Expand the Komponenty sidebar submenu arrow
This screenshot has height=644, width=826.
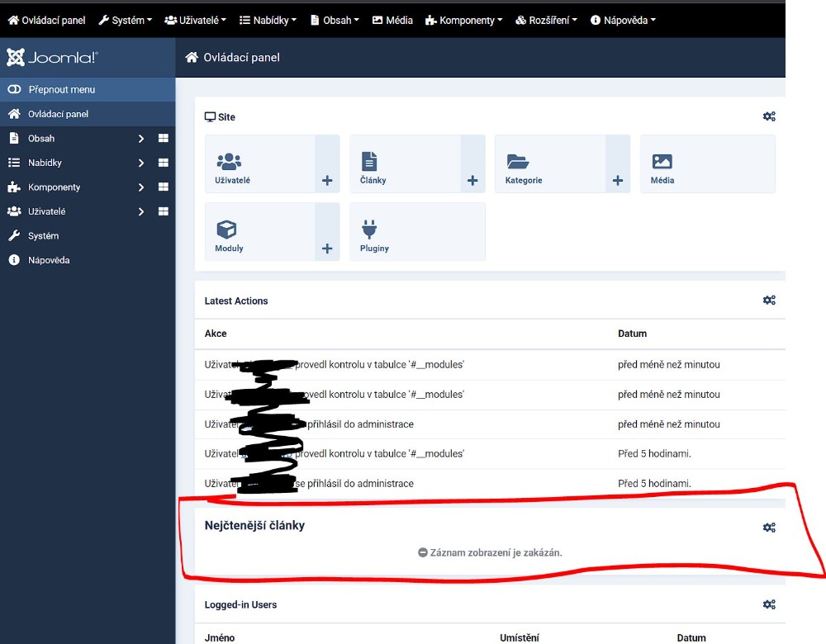141,187
